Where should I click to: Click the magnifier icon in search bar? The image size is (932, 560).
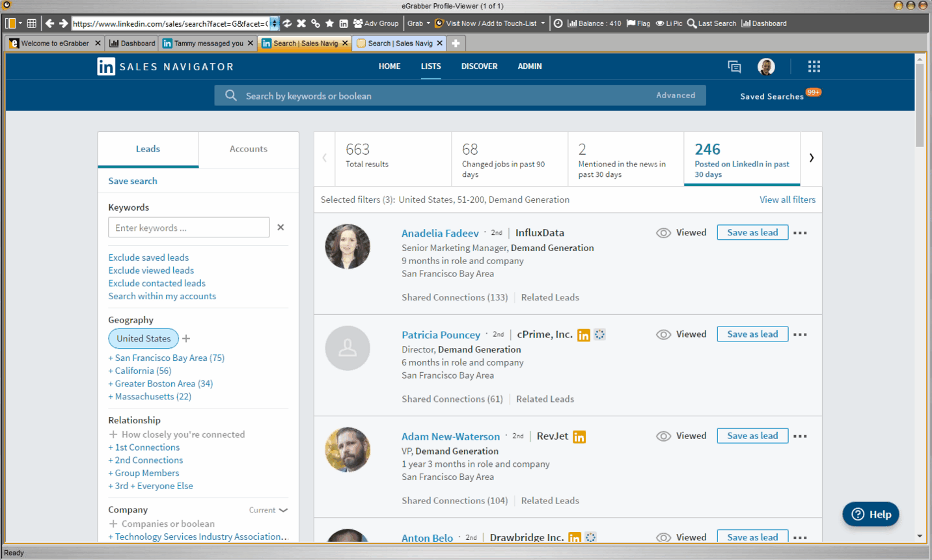tap(231, 96)
